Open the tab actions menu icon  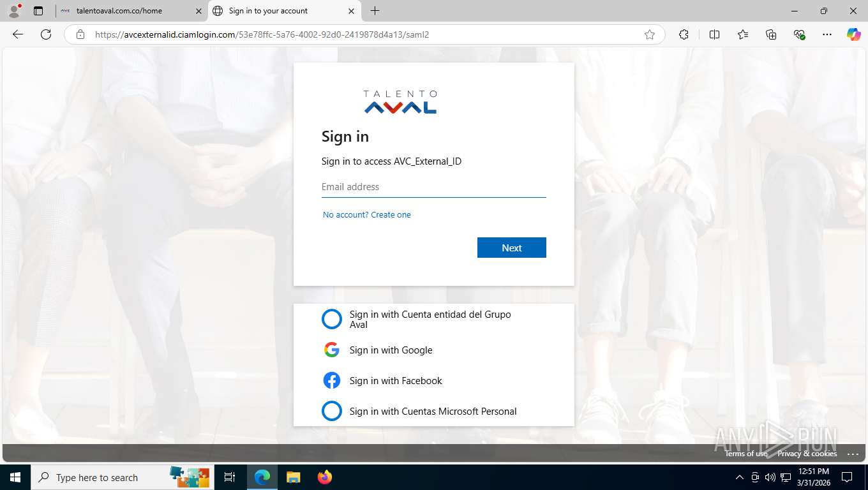click(38, 11)
